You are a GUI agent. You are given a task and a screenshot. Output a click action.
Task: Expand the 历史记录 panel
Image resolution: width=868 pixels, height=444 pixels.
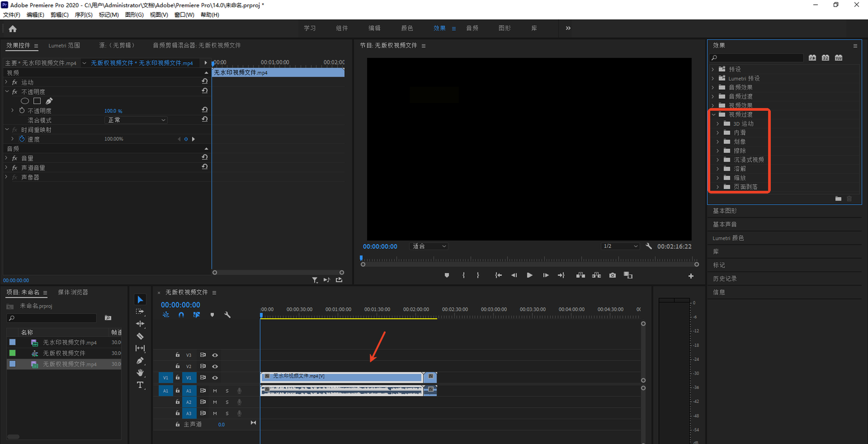tap(725, 278)
